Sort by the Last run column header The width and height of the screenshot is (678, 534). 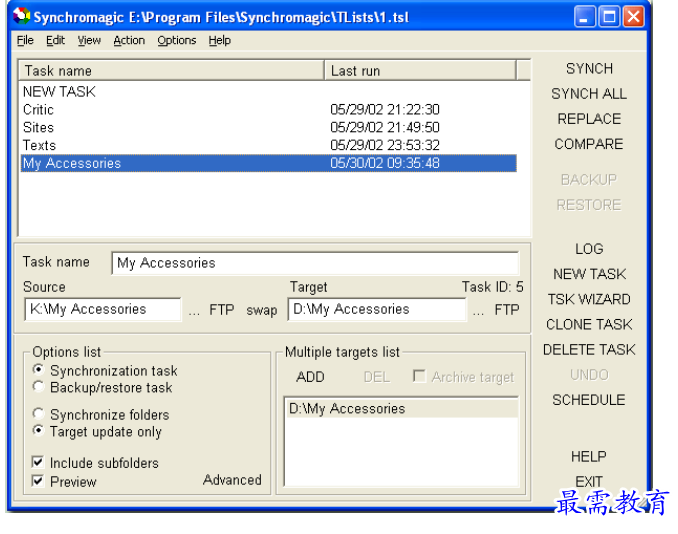pyautogui.click(x=420, y=70)
